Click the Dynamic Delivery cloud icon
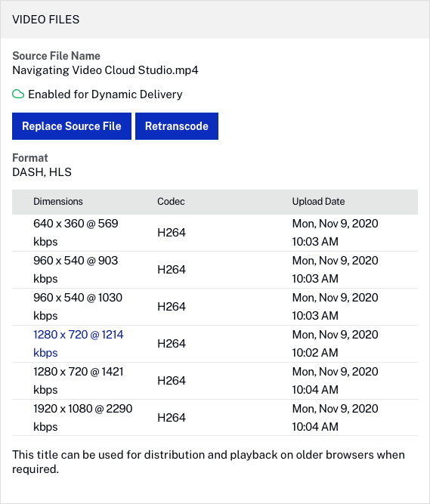 [x=18, y=94]
